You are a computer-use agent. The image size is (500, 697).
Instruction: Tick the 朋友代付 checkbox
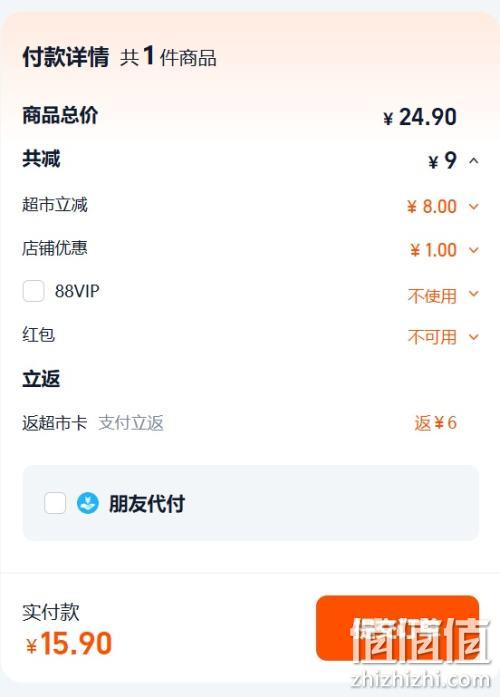tap(55, 503)
